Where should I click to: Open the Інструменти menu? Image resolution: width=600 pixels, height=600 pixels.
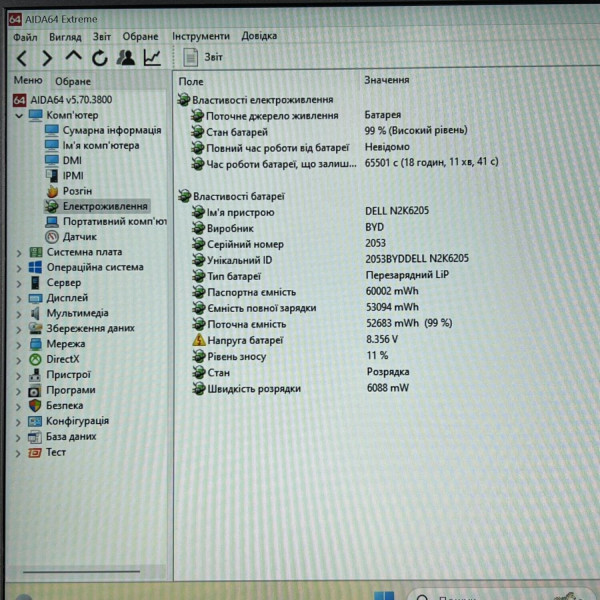coord(201,36)
